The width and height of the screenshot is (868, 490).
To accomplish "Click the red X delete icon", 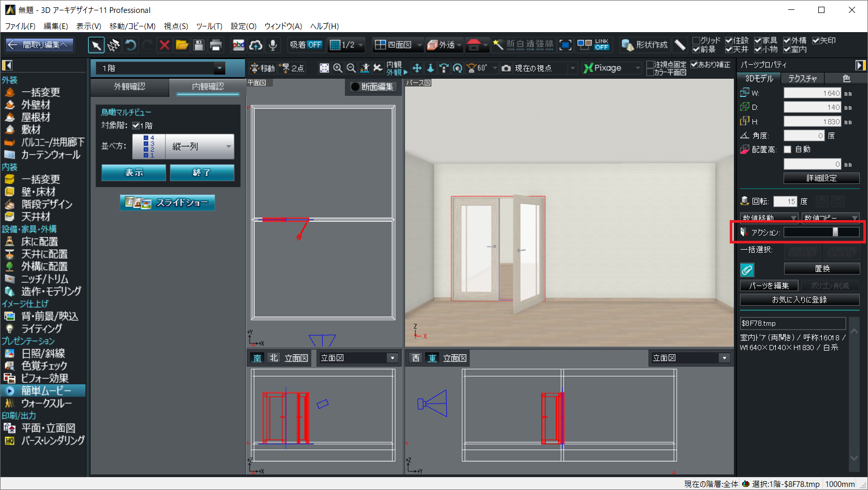I will click(x=165, y=45).
